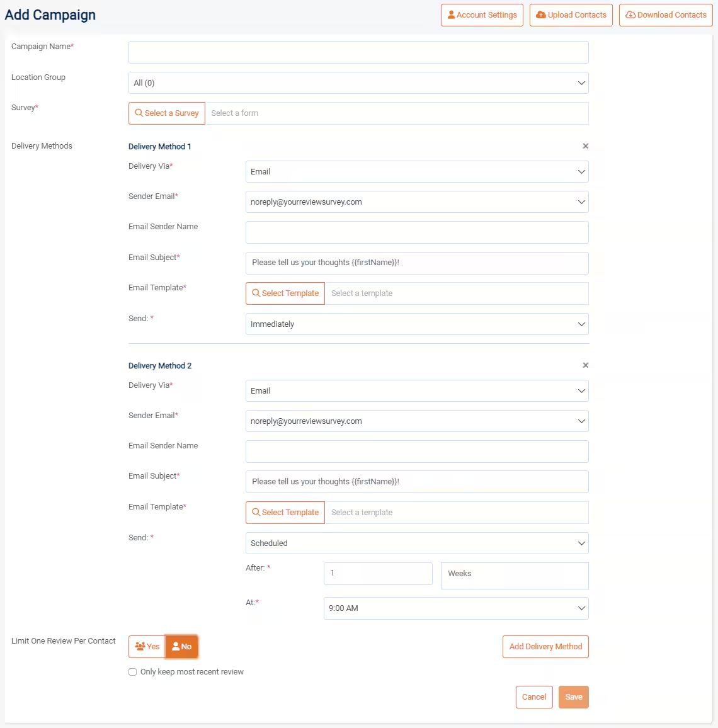The height and width of the screenshot is (728, 718).
Task: Remove Delivery Method 2 with X icon
Action: click(585, 365)
